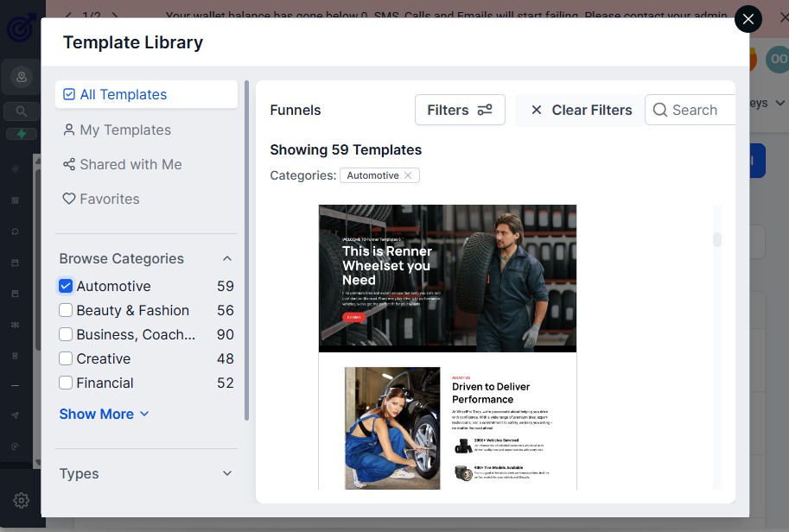Click the 48 count beside Creative

tap(226, 358)
